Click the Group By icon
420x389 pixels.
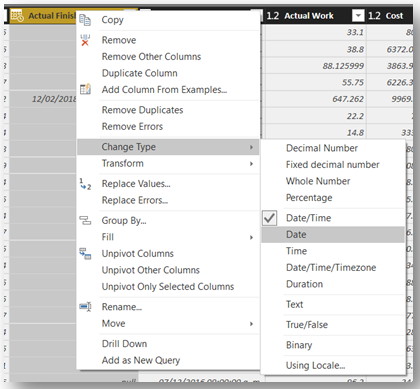click(x=85, y=220)
